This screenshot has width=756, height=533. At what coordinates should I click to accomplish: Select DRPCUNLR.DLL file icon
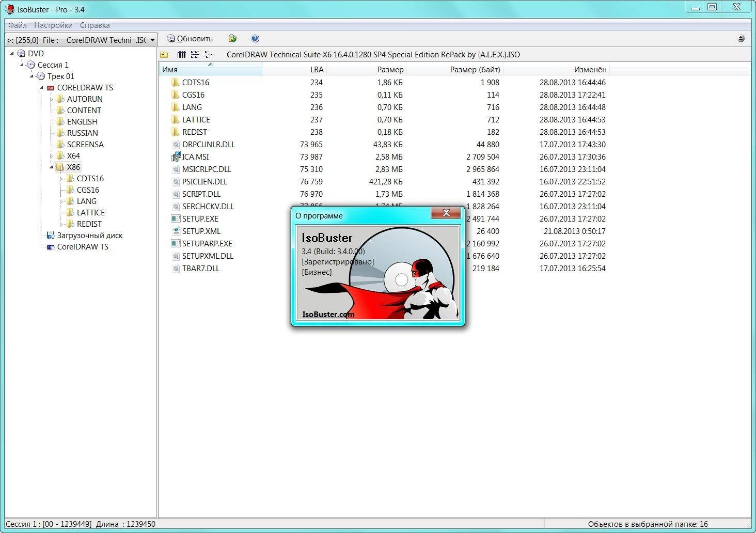[x=176, y=144]
